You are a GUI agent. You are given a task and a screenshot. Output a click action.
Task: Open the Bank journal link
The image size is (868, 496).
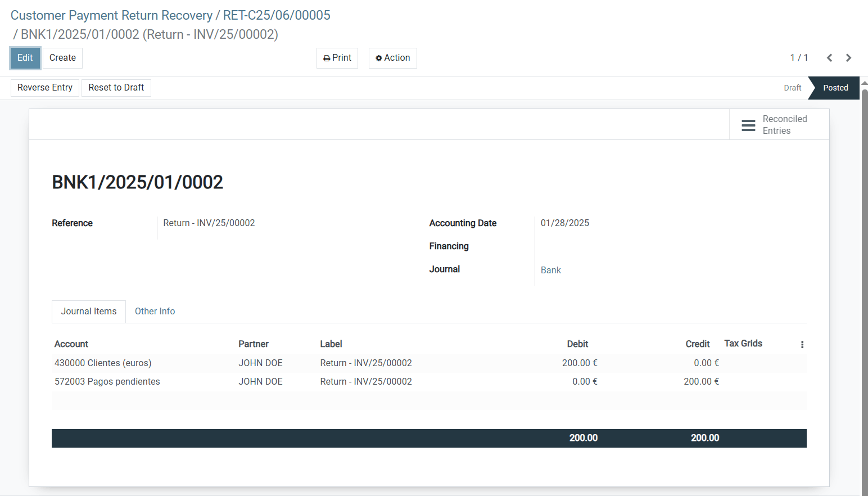(550, 270)
